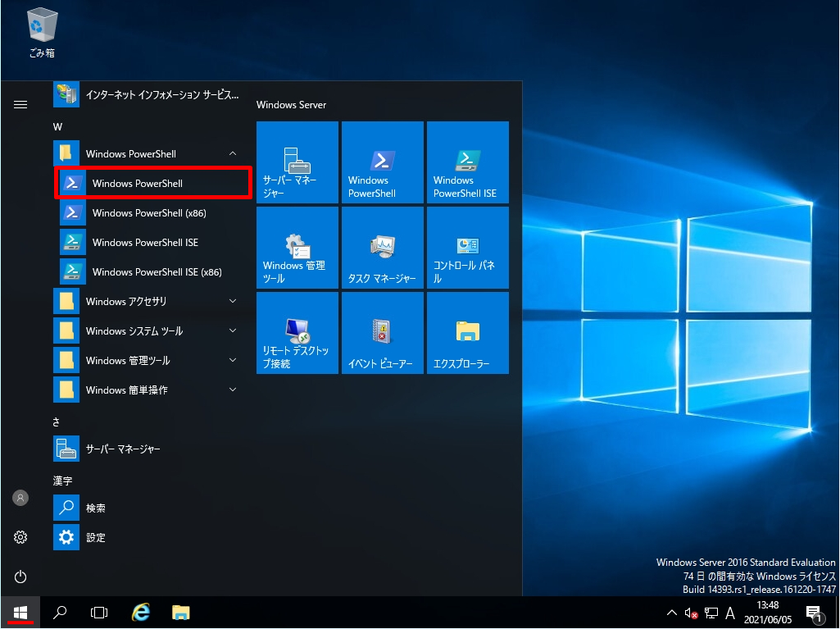
Task: Open the user account icon in Start menu
Action: tap(20, 498)
